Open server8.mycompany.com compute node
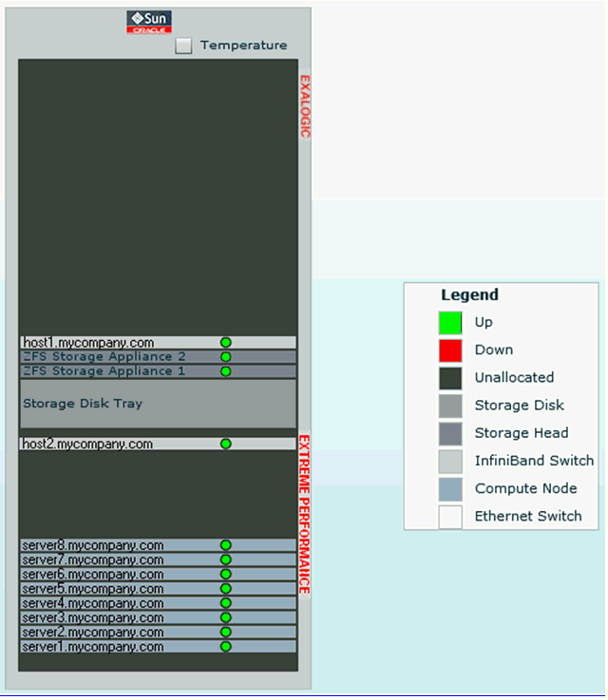Image resolution: width=608 pixels, height=700 pixels. click(158, 545)
